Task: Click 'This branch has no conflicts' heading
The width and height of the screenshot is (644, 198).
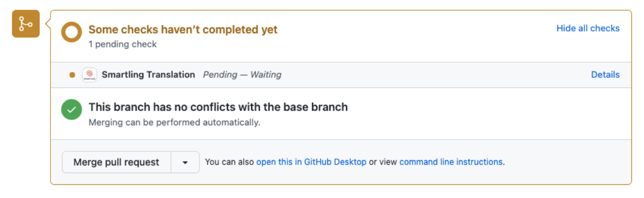Action: [x=218, y=107]
